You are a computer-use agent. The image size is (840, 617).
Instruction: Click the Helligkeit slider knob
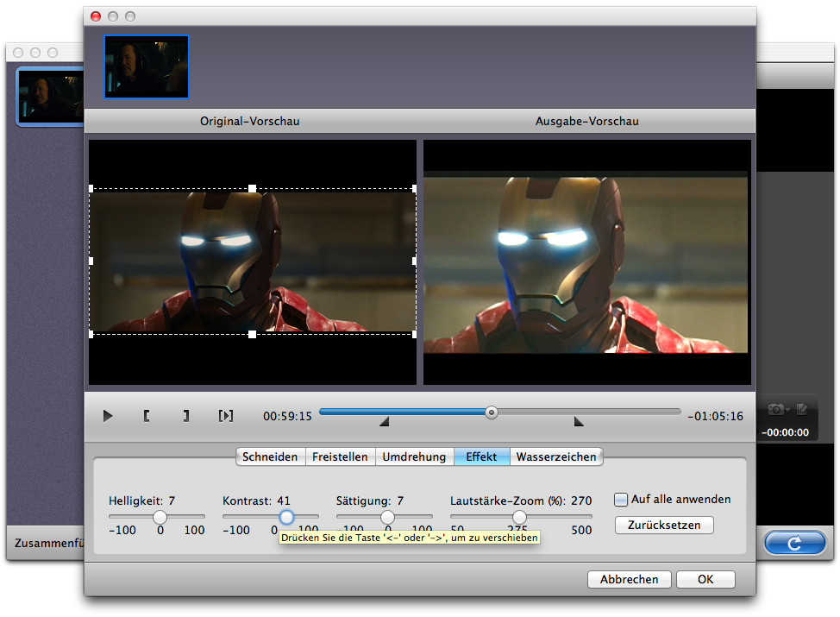[160, 517]
